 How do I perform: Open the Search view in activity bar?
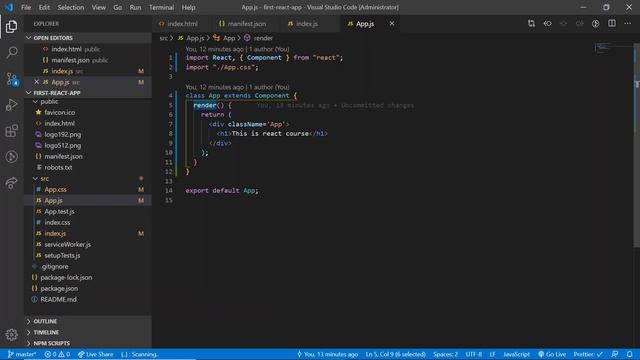pyautogui.click(x=11, y=52)
